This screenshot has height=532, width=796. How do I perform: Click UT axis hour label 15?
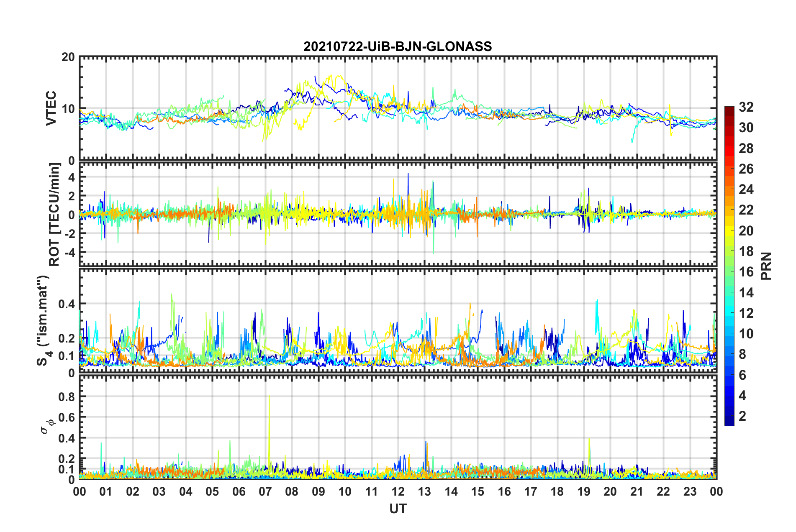click(478, 491)
